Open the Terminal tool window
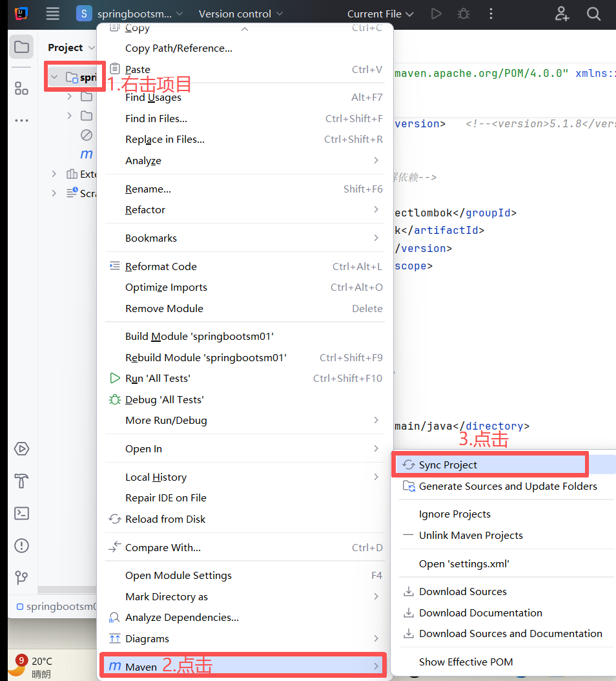The width and height of the screenshot is (616, 681). click(x=22, y=514)
